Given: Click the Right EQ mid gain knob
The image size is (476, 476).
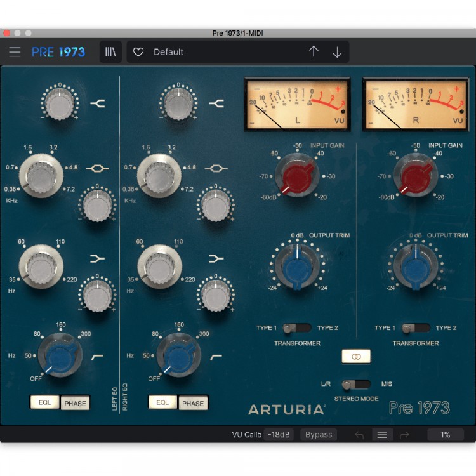Looking at the screenshot, I should pos(216,206).
